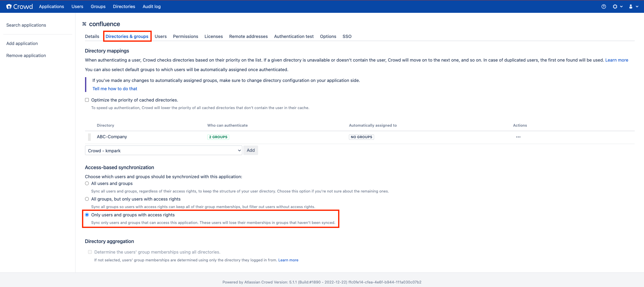The width and height of the screenshot is (644, 287).
Task: Open Learn more link about directory mappings
Action: click(x=617, y=60)
